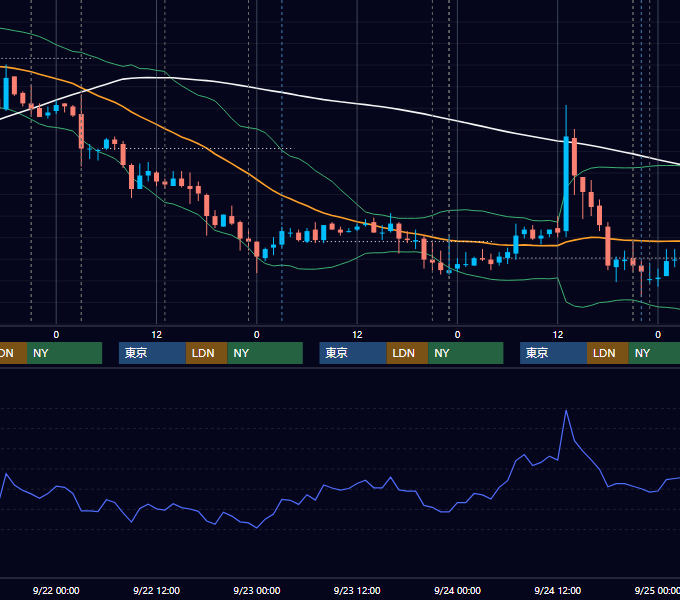
Task: Click the hour label 0 above 9/24 00:00
Action: click(457, 335)
